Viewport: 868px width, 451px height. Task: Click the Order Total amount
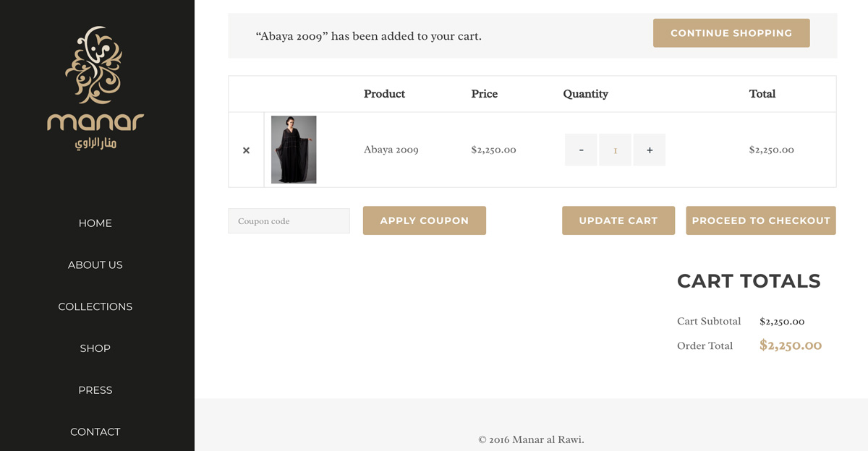click(x=791, y=345)
